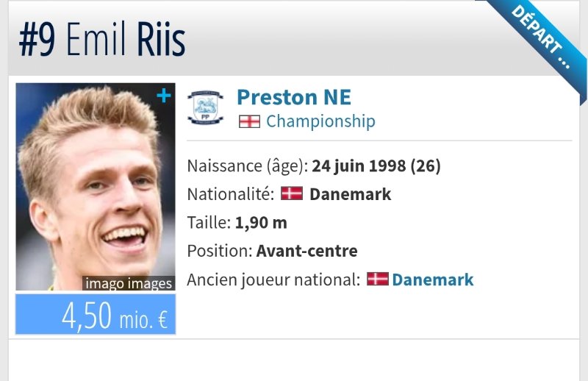Image resolution: width=588 pixels, height=381 pixels.
Task: Open the Championship league link
Action: pos(320,121)
